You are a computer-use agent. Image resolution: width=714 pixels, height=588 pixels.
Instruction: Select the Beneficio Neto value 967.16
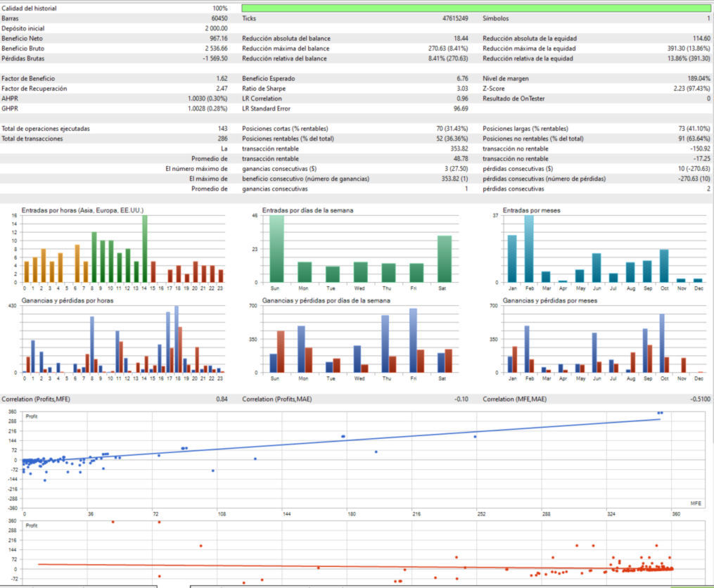pos(219,38)
